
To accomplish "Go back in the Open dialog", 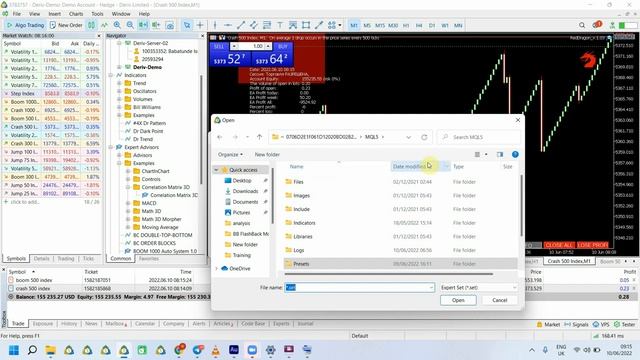I will point(220,137).
